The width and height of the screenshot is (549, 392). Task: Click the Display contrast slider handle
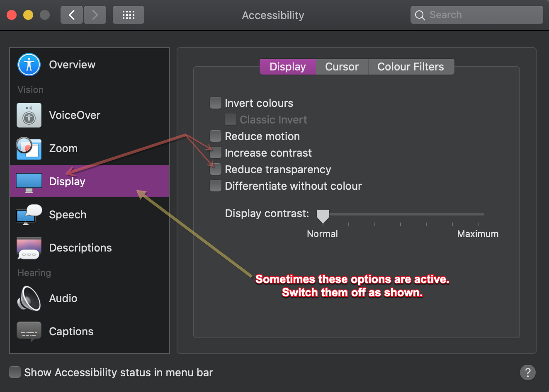pos(323,215)
